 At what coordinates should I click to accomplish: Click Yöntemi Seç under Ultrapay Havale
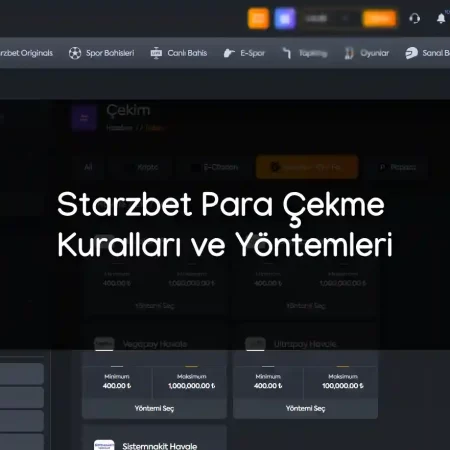click(305, 408)
